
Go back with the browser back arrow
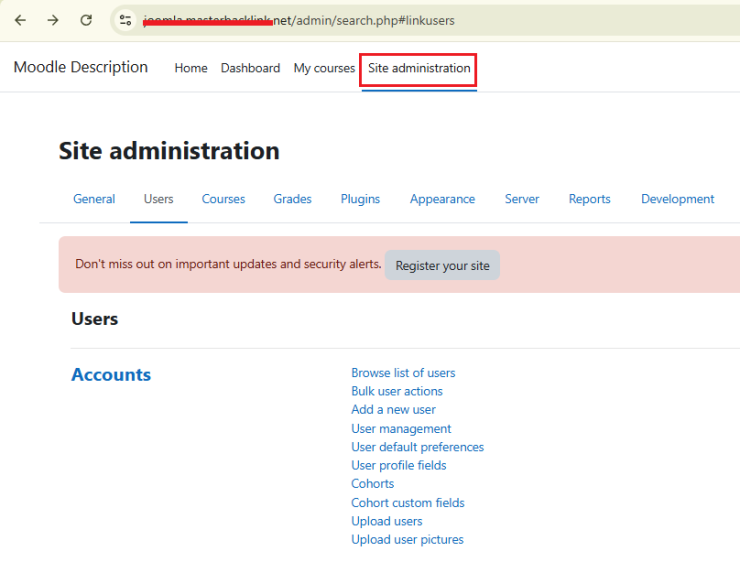20,20
